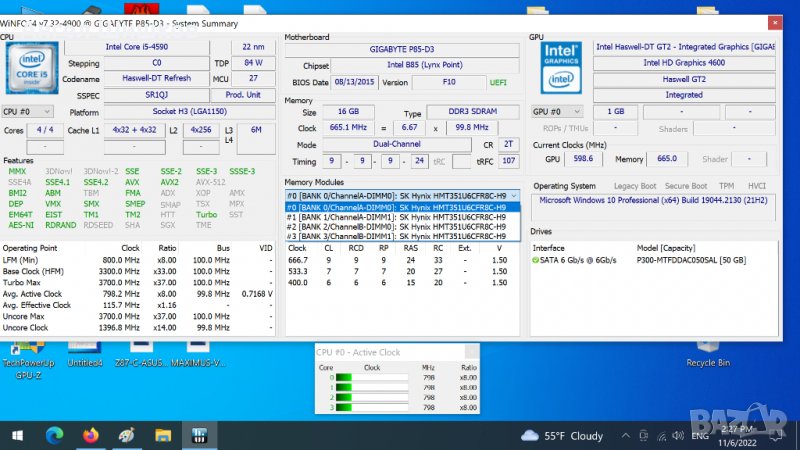Click the Core 0 clock bar

pyautogui.click(x=371, y=377)
